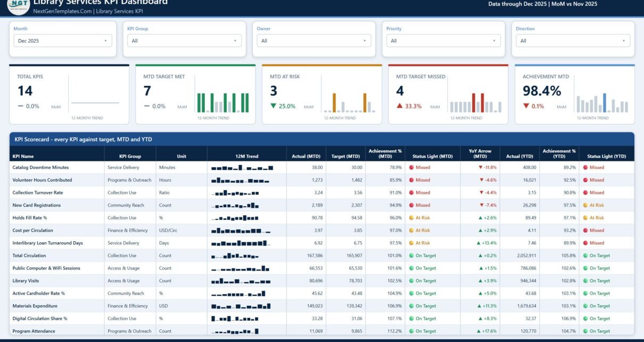Click the amber MTD status light for Holds Fill Rate %
Screen dimensions: 644x342
pyautogui.click(x=411, y=218)
